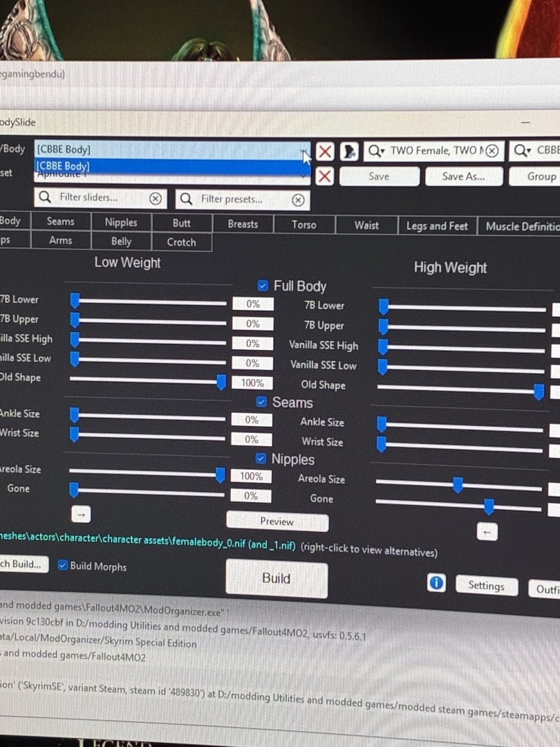Click the Build button
Screen dimensions: 560x747
[276, 578]
